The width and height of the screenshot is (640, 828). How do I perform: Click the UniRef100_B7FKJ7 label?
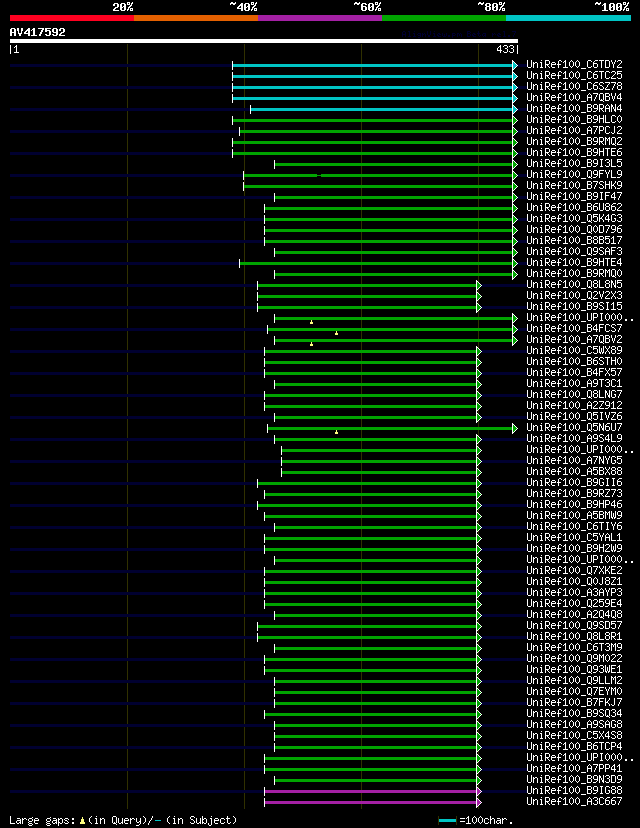[x=574, y=702]
